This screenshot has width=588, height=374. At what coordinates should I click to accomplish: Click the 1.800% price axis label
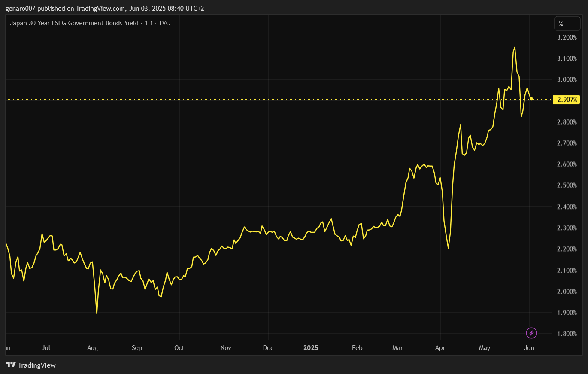pos(567,334)
